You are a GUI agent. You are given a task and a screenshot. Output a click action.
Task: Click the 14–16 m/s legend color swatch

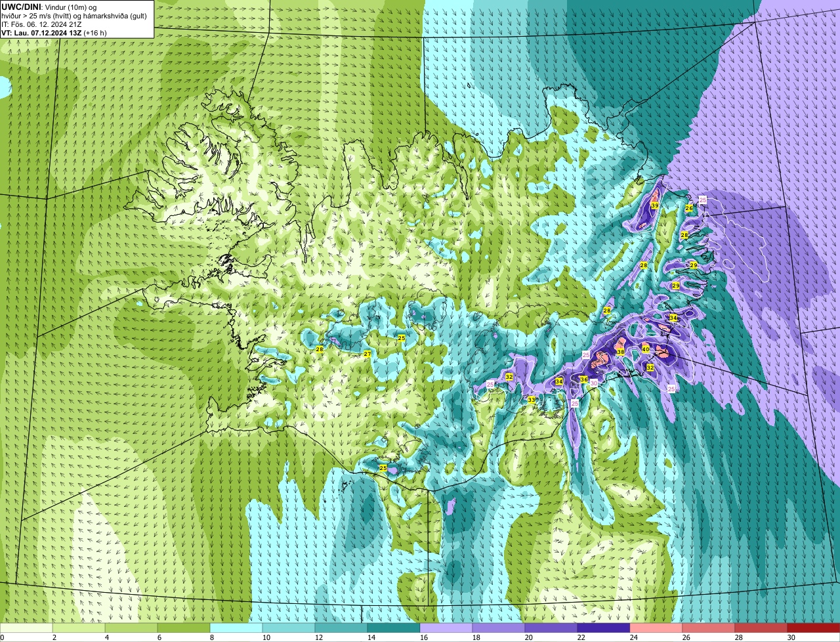pos(394,628)
